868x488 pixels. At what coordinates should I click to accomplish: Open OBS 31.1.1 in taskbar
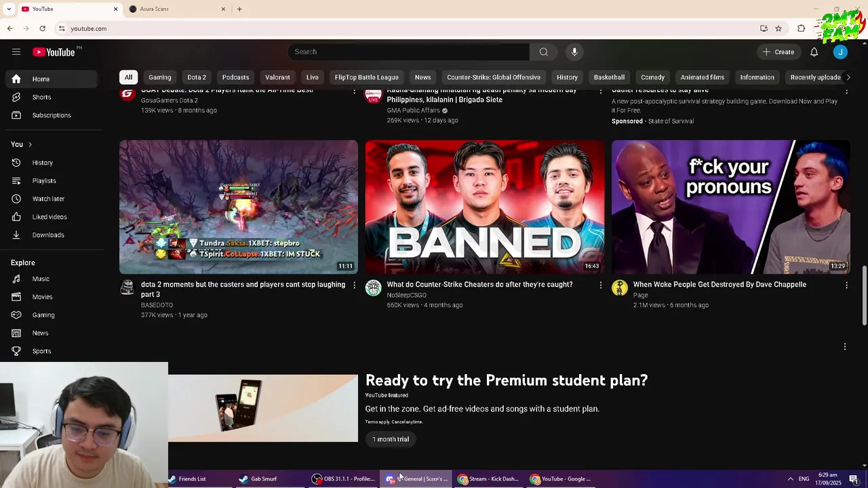343,479
